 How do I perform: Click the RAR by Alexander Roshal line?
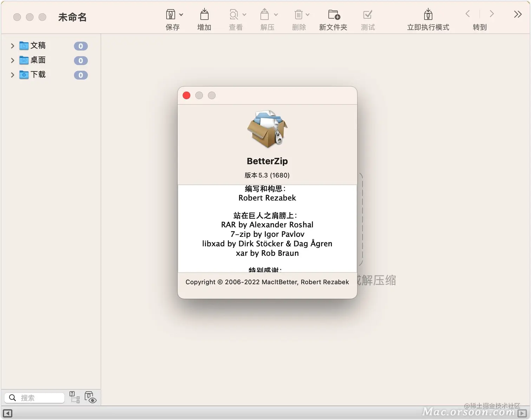point(267,225)
